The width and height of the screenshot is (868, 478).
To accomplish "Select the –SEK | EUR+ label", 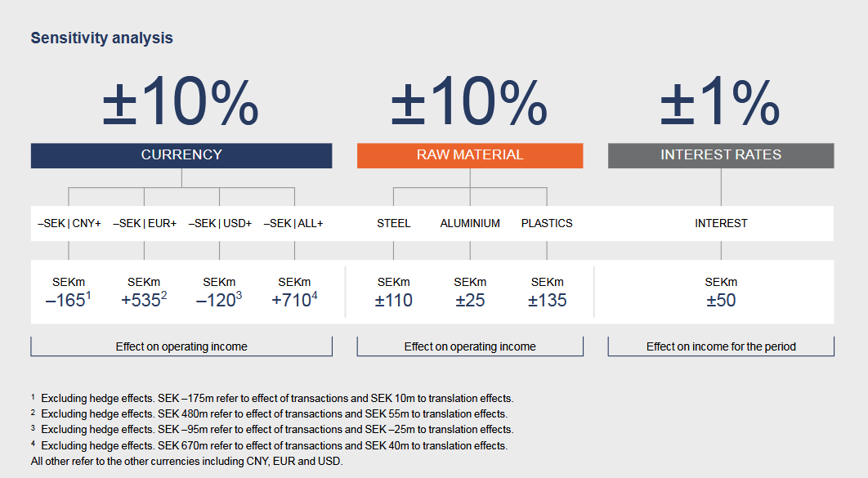I will [x=145, y=223].
